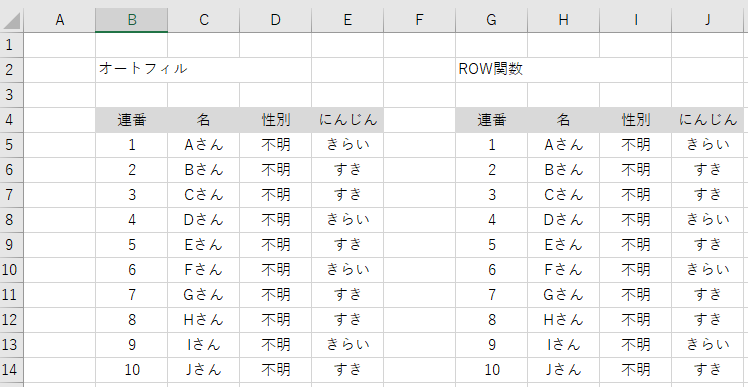Select すき in row 14, column E

tap(348, 369)
